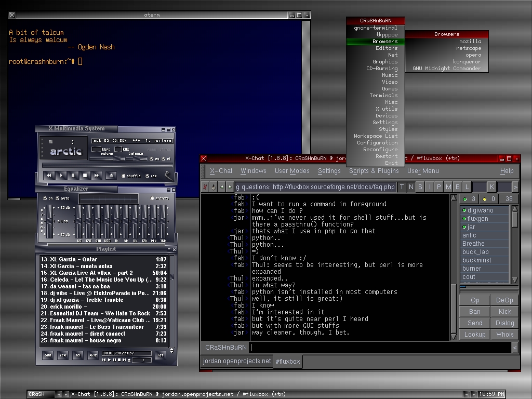The image size is (532, 399).
Task: Click the small previous-track icon in Playlist footer
Action: pos(104,360)
